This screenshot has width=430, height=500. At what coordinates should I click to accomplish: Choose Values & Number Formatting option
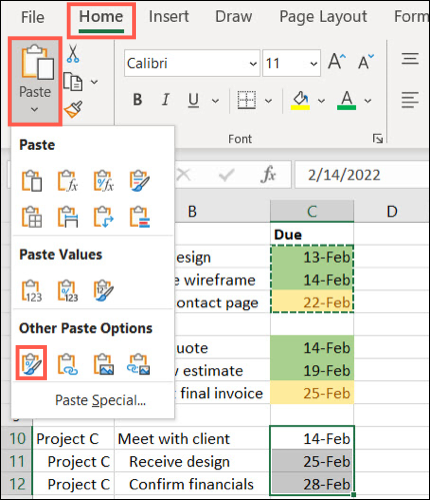tap(68, 290)
